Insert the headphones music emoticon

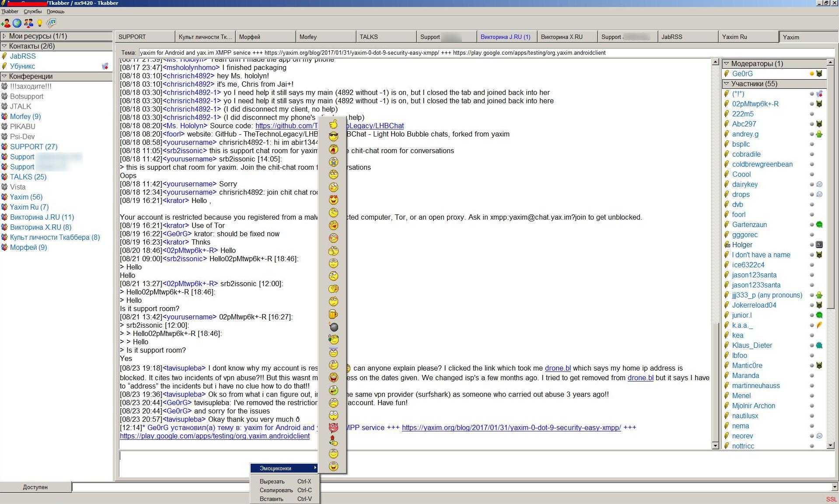[333, 339]
